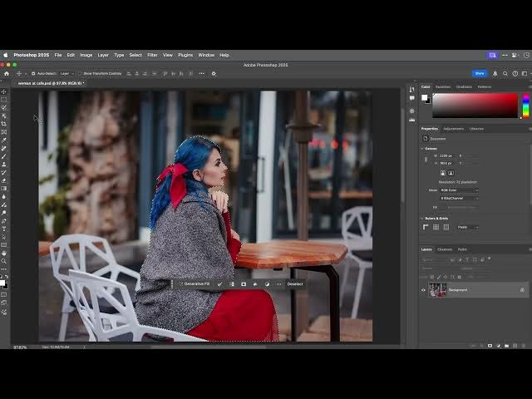The width and height of the screenshot is (532, 399).
Task: Select the Hand tool
Action: [3, 253]
